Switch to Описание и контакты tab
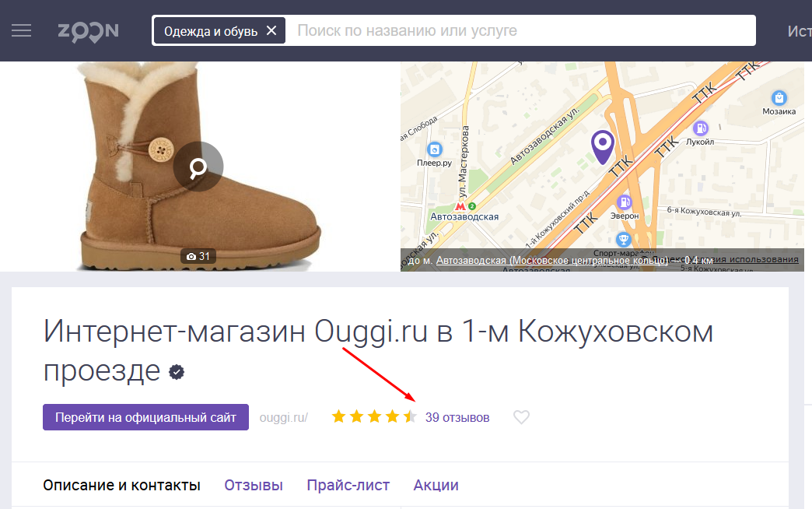The image size is (812, 509). pyautogui.click(x=121, y=485)
